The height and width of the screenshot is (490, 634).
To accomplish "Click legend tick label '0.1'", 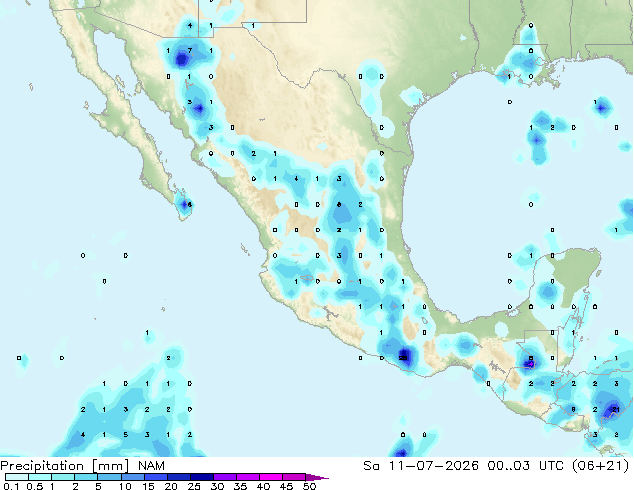I will [11, 486].
